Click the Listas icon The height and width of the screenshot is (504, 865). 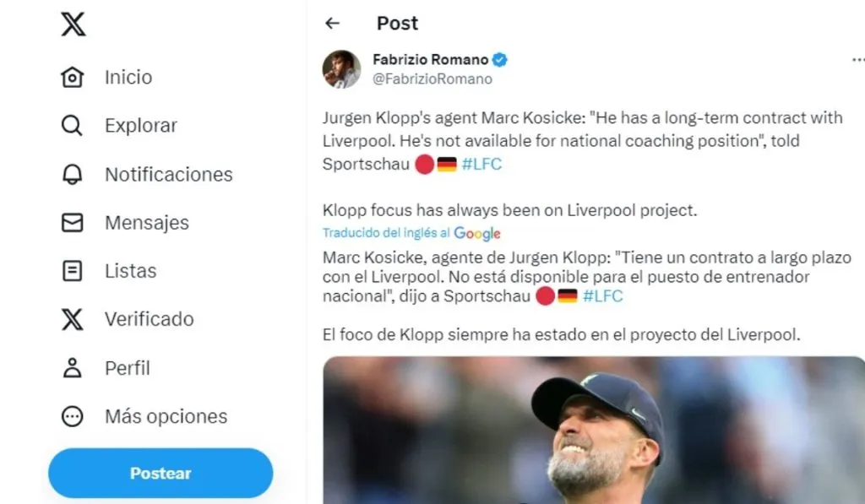73,271
